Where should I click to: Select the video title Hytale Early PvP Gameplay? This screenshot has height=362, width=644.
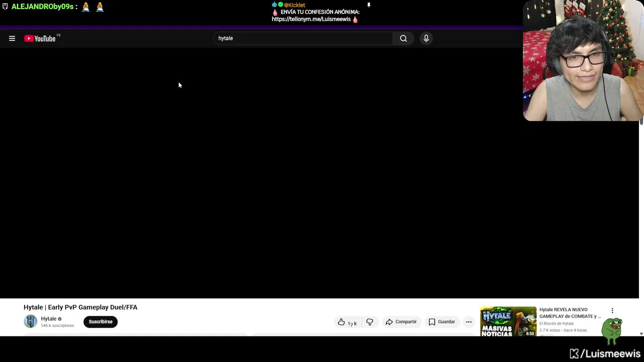tap(80, 307)
